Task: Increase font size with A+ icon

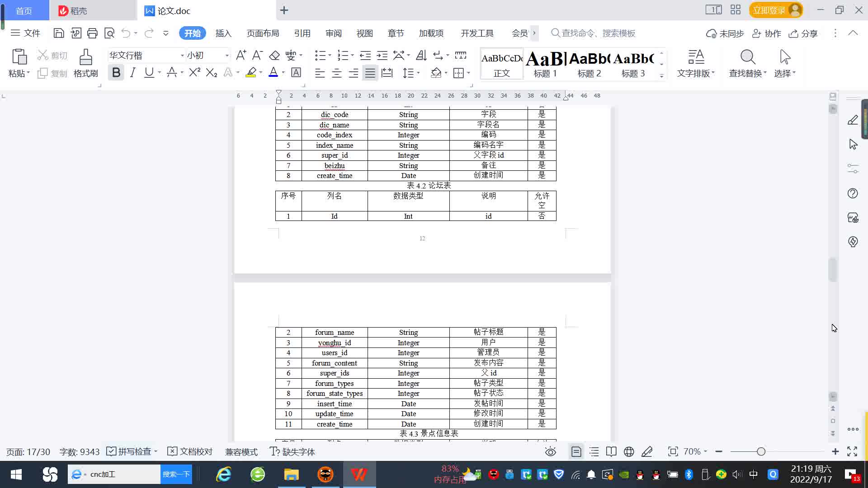Action: pyautogui.click(x=241, y=55)
